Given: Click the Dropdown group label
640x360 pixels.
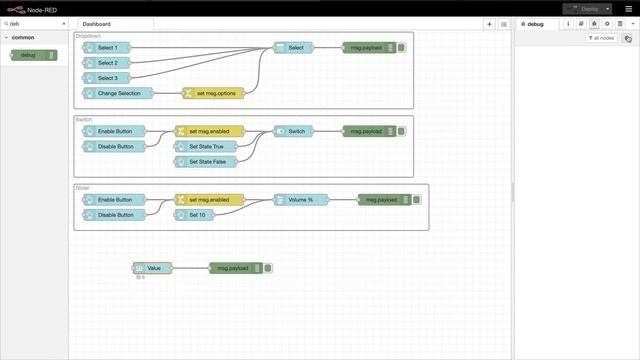Looking at the screenshot, I should [88, 36].
